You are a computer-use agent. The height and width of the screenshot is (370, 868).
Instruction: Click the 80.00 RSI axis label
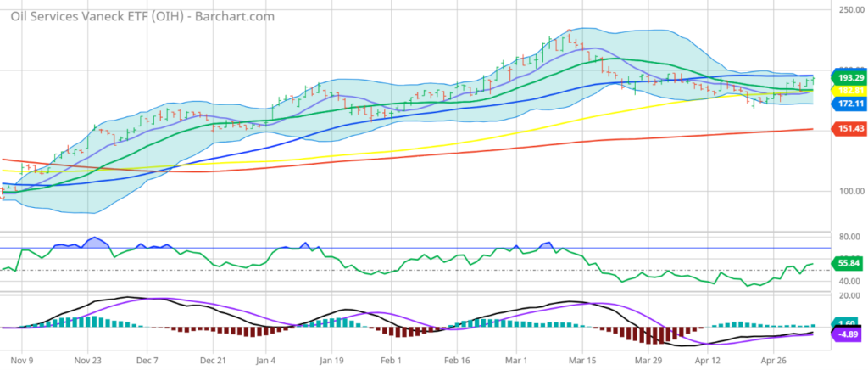(849, 237)
